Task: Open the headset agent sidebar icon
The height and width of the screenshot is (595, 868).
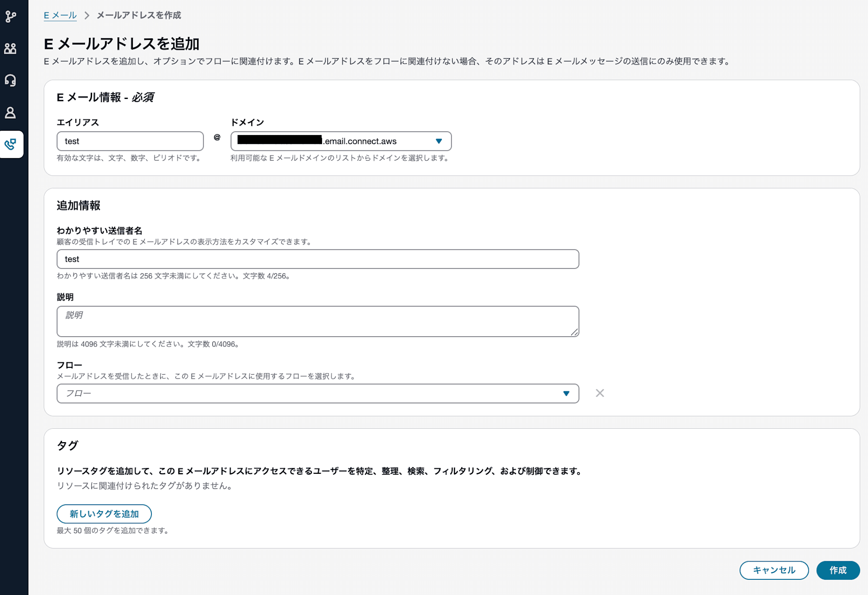Action: tap(10, 80)
